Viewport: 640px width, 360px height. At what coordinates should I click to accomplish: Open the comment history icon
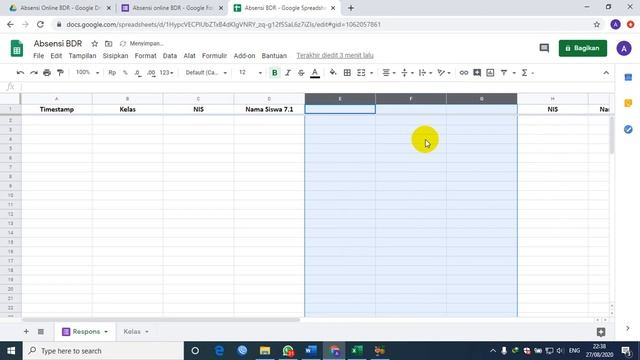(544, 48)
